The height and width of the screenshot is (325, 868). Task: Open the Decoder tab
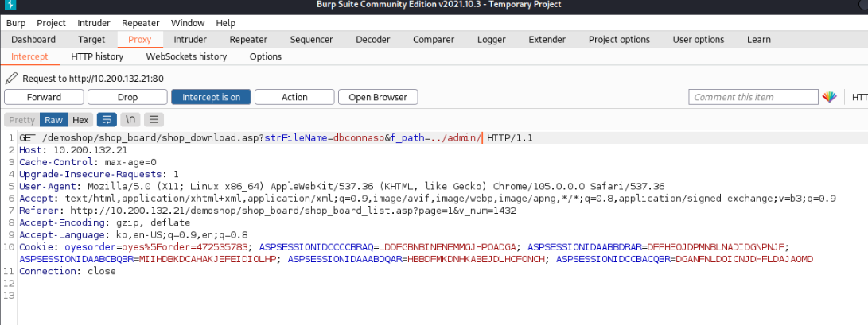pos(372,40)
